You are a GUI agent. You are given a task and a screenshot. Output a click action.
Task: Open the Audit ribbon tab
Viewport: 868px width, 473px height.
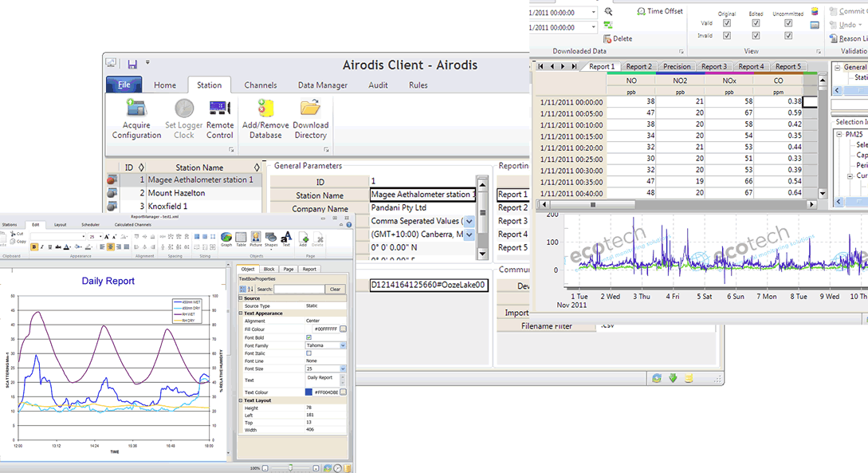click(x=378, y=85)
